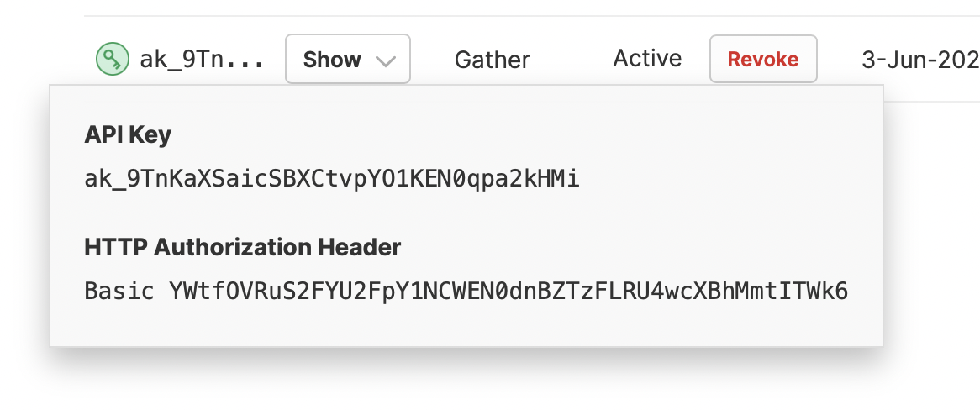Revoke the ak_9Tn API key

point(763,59)
